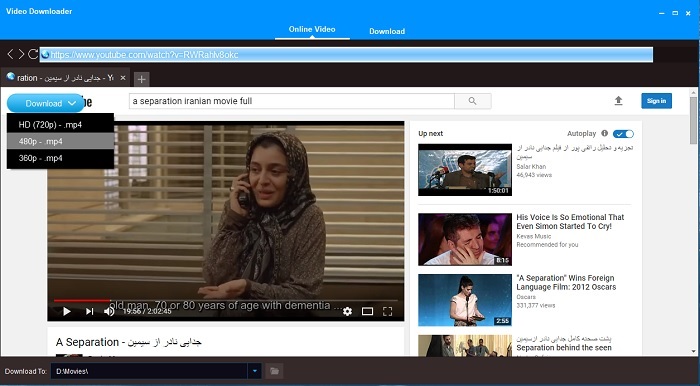This screenshot has width=700, height=386.
Task: Select HD (720p) - .mp4 option
Action: (x=60, y=125)
